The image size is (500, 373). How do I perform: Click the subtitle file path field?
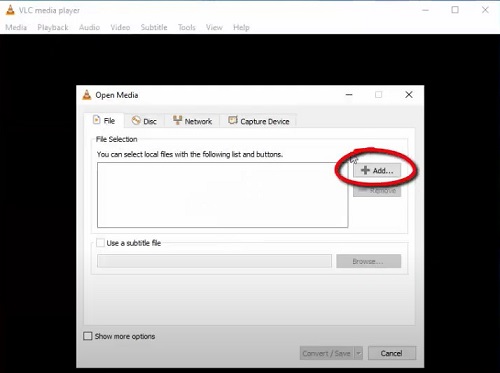coord(214,261)
